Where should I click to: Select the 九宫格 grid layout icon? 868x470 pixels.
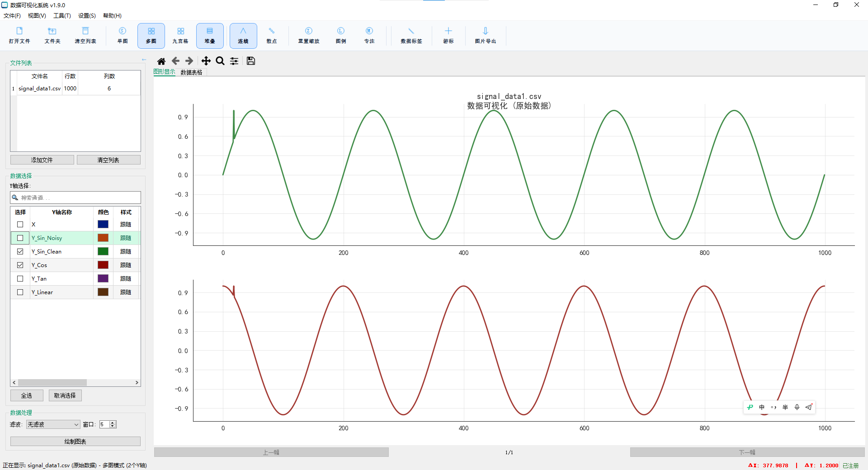180,35
